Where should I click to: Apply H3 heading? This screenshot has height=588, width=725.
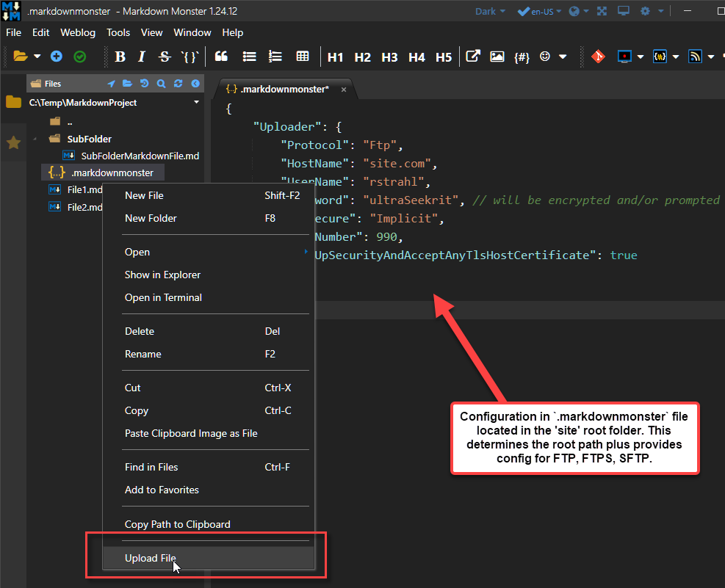pyautogui.click(x=389, y=57)
